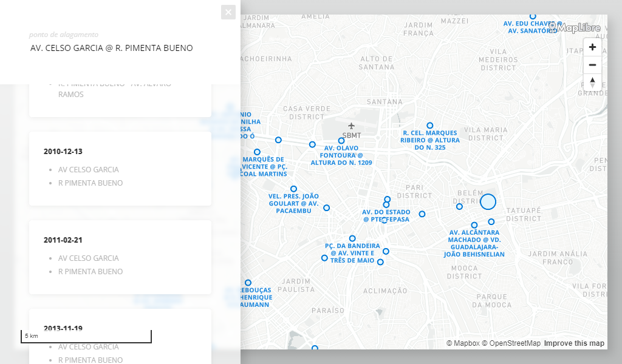This screenshot has height=364, width=622.
Task: Close the flood point detail panel
Action: pyautogui.click(x=228, y=12)
